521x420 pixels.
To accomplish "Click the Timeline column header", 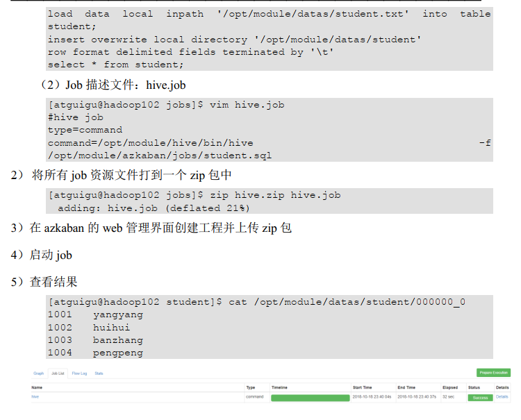I will 279,387.
